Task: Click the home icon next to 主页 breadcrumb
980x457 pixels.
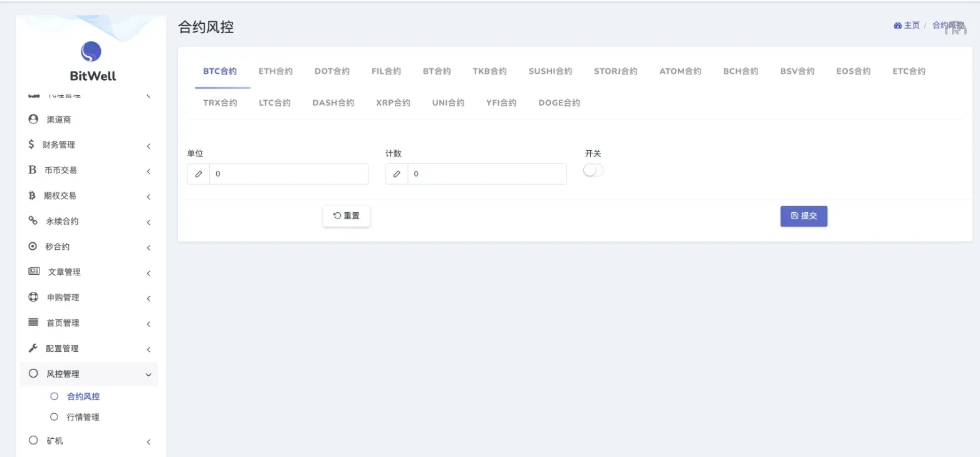Action: (897, 25)
